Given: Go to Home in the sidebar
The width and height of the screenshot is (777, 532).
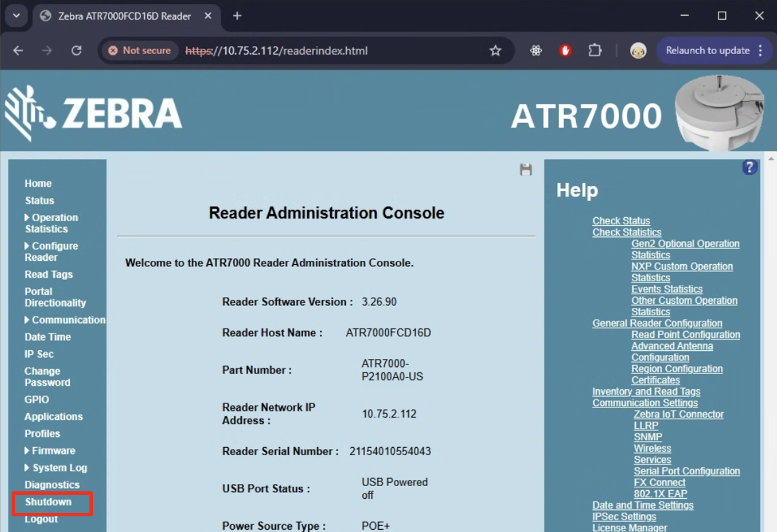Looking at the screenshot, I should (x=38, y=184).
